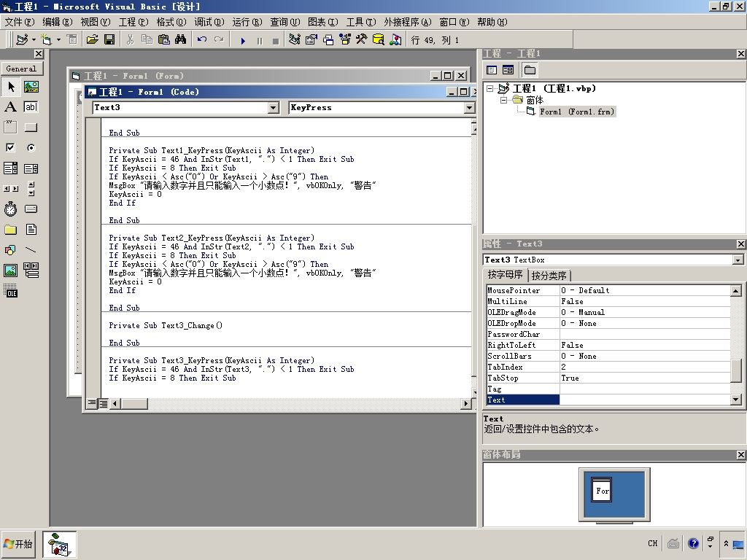Screen dimensions: 747x560
Task: Select the OptionButton control tool
Action: [31, 147]
